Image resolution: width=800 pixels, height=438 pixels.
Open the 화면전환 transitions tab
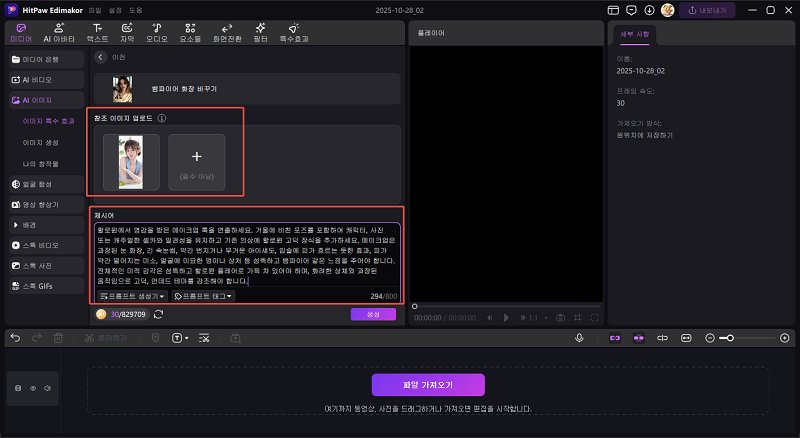[227, 33]
